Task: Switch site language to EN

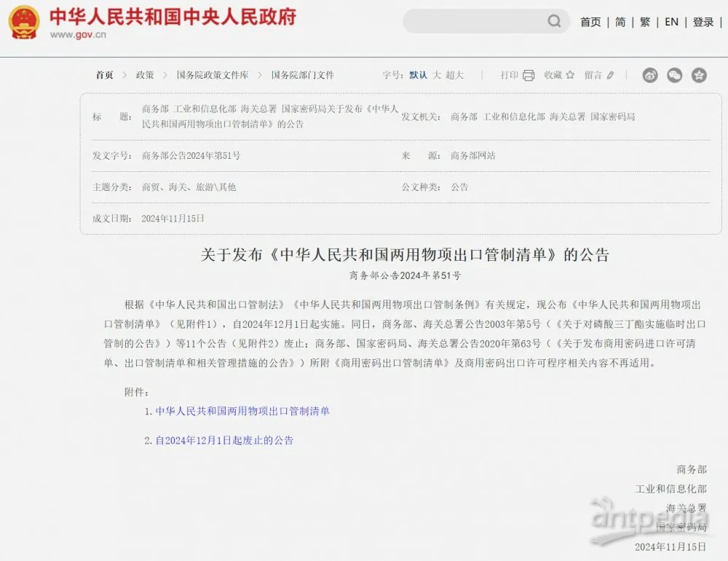Action: pyautogui.click(x=671, y=22)
